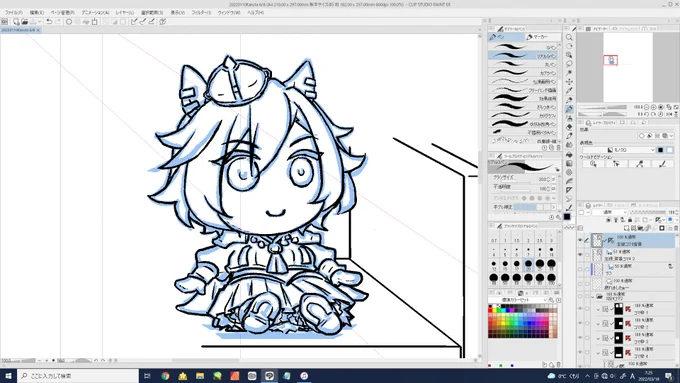This screenshot has height=383, width=680.
Task: Collapse the layer folder chevron
Action: pyautogui.click(x=593, y=297)
